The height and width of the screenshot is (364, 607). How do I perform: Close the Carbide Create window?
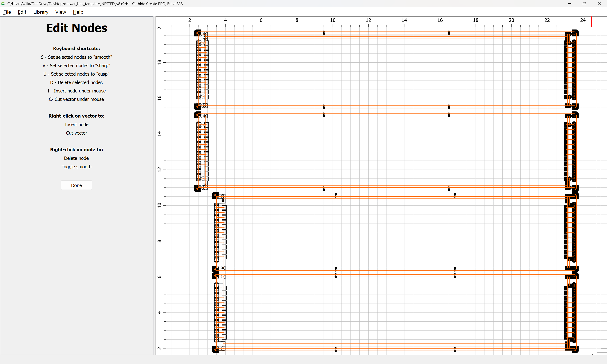pyautogui.click(x=599, y=4)
